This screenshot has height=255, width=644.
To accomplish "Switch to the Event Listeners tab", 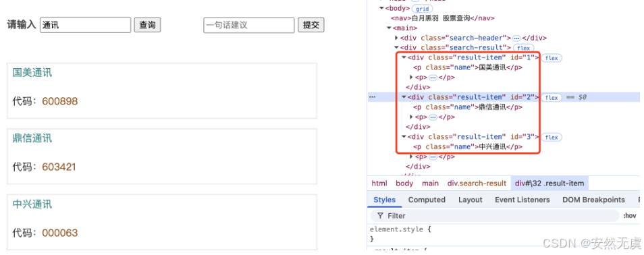I will (522, 200).
